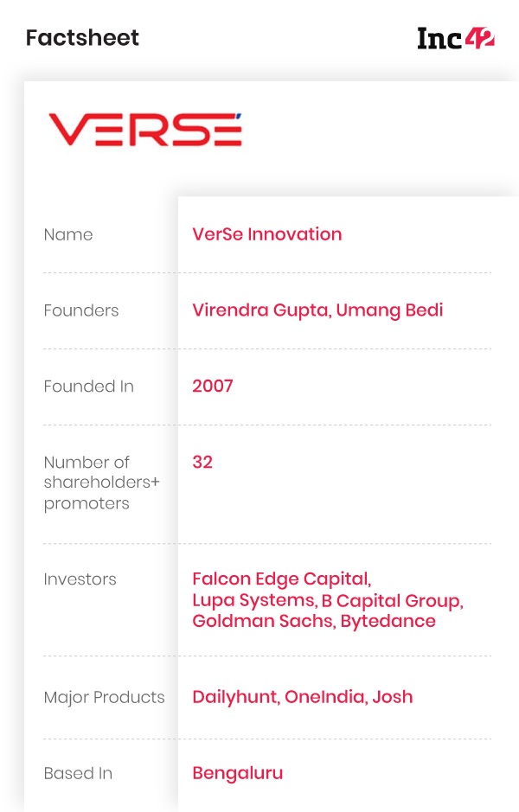The width and height of the screenshot is (519, 812).
Task: Click the Number of shareholders+ promoters label
Action: pyautogui.click(x=102, y=483)
